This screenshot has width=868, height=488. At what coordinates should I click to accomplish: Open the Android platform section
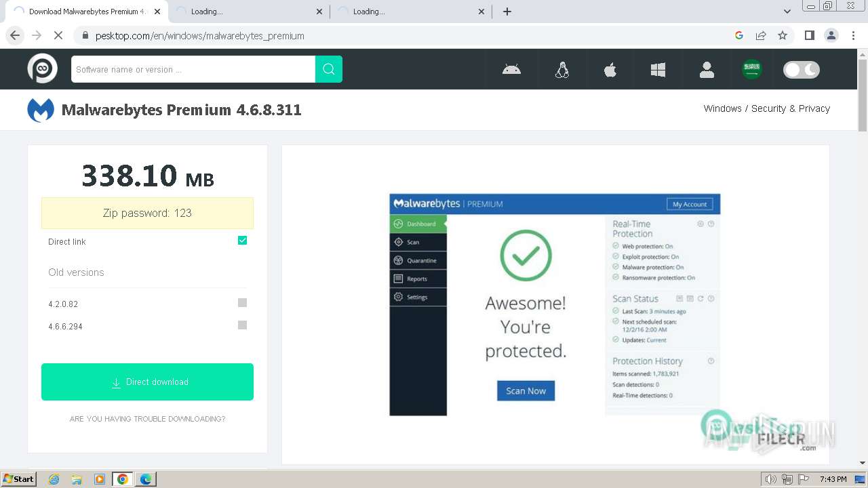511,69
